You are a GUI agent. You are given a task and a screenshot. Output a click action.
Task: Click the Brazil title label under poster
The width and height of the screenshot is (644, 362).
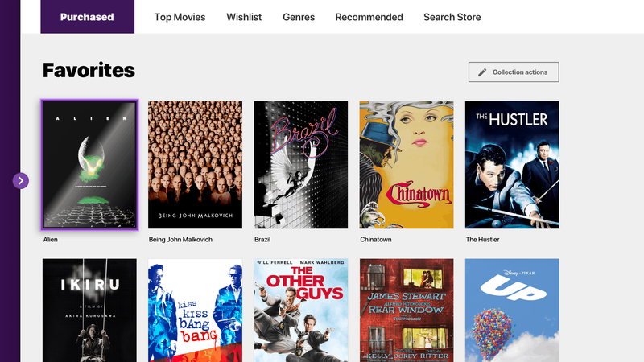[x=262, y=239]
